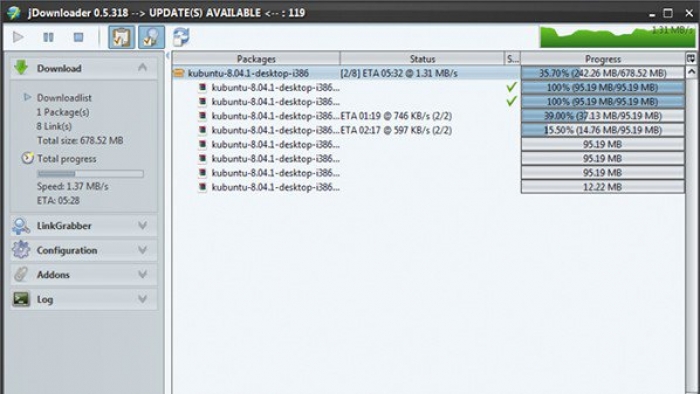Image resolution: width=700 pixels, height=394 pixels.
Task: Click the 8 Link(s) sidebar text
Action: 54,126
